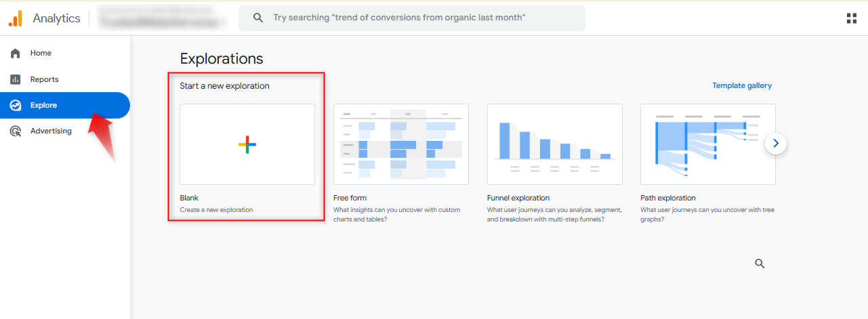
Task: Go to Home in the sidebar
Action: [65, 53]
